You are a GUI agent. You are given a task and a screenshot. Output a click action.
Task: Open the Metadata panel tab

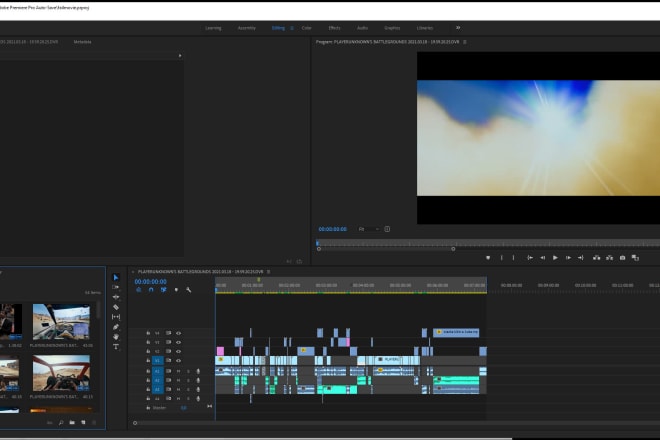click(x=82, y=42)
